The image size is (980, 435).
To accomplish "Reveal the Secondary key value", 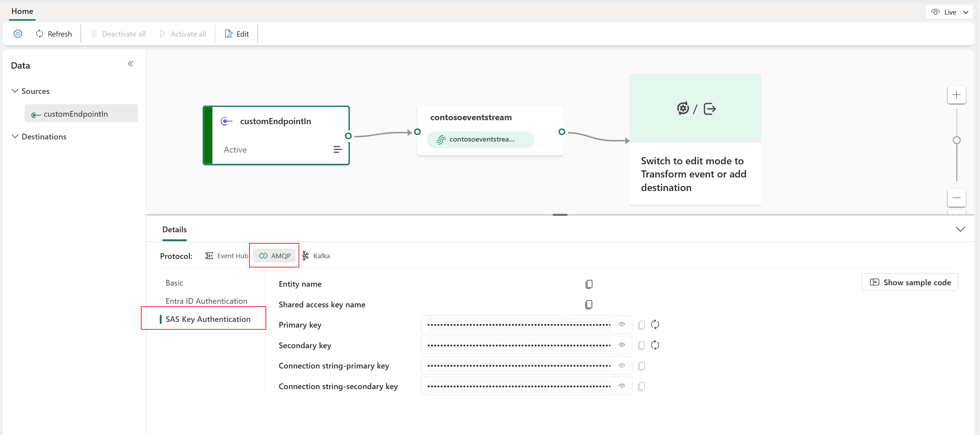I will 622,345.
